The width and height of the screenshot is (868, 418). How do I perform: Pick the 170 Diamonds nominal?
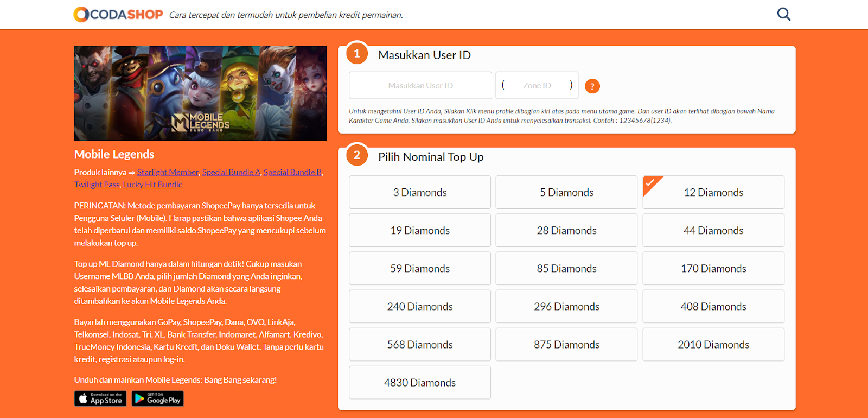point(713,268)
